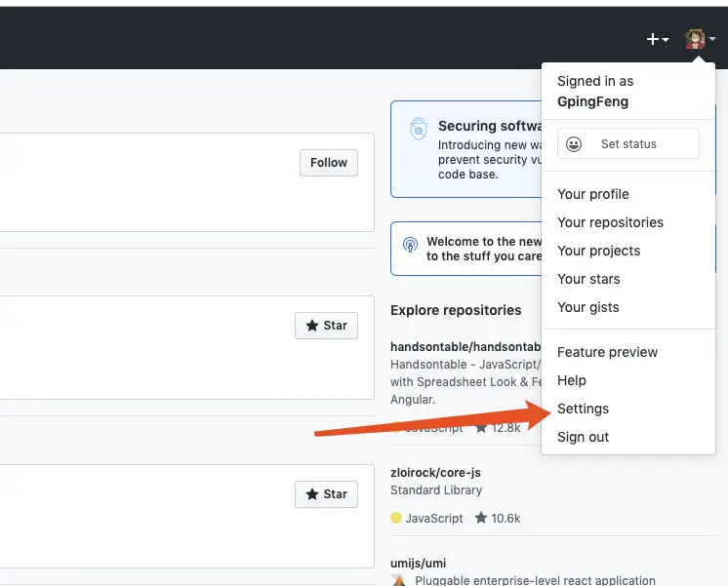Screen dimensions: 728x586
Task: Go to Your stars
Action: (588, 279)
